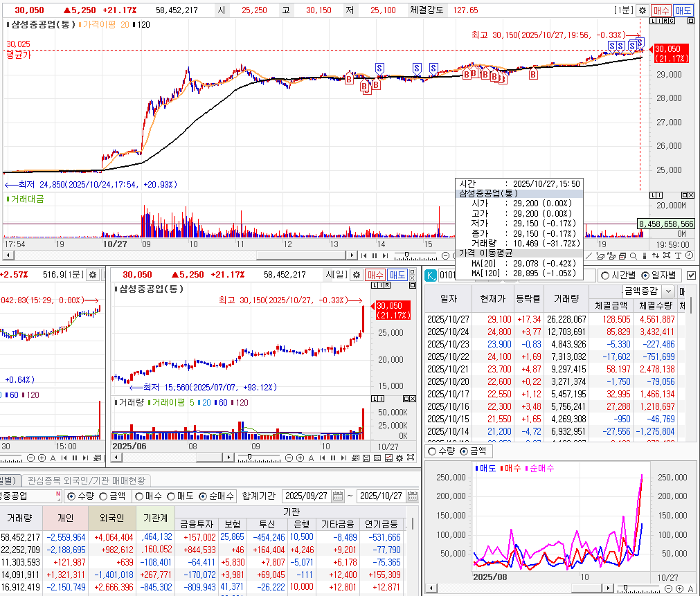Open settings gear of the 1분 chart header
The height and width of the screenshot is (596, 700).
tap(642, 10)
